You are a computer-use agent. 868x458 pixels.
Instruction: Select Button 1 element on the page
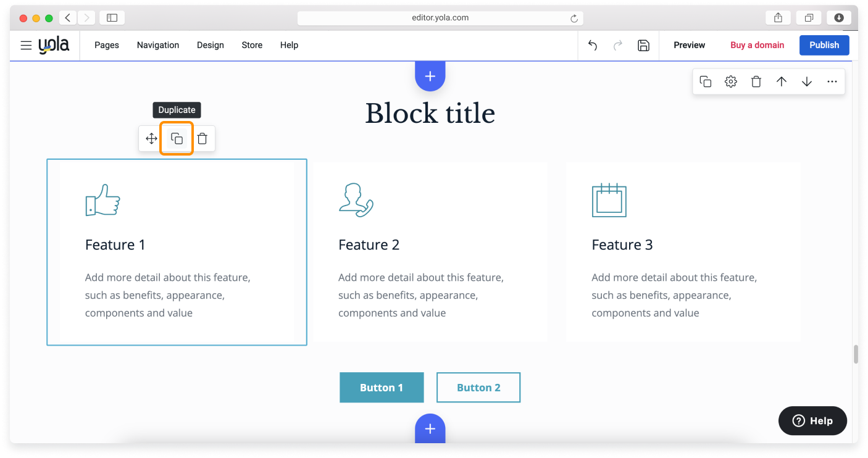pyautogui.click(x=382, y=387)
